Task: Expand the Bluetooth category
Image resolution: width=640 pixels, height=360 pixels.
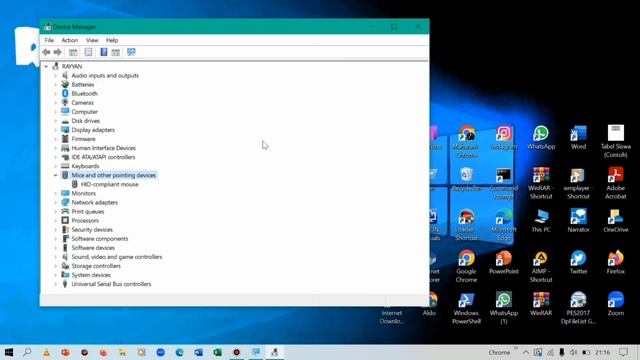Action: click(x=56, y=93)
